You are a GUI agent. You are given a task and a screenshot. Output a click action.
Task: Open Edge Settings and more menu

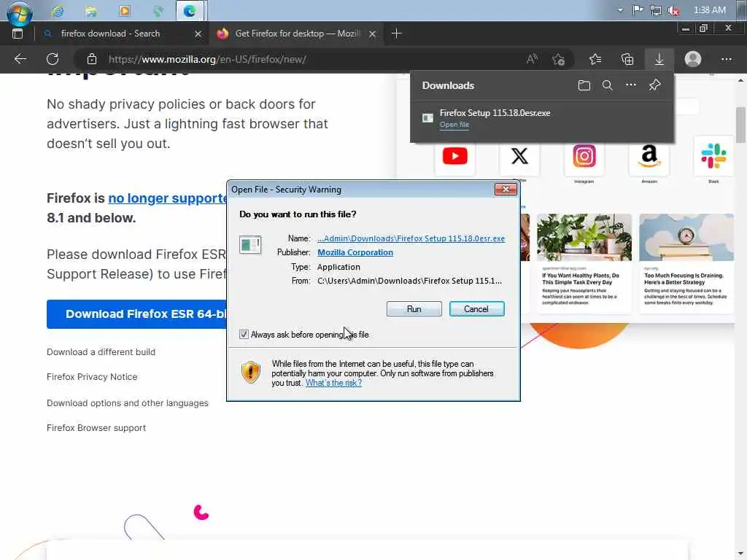pyautogui.click(x=726, y=59)
